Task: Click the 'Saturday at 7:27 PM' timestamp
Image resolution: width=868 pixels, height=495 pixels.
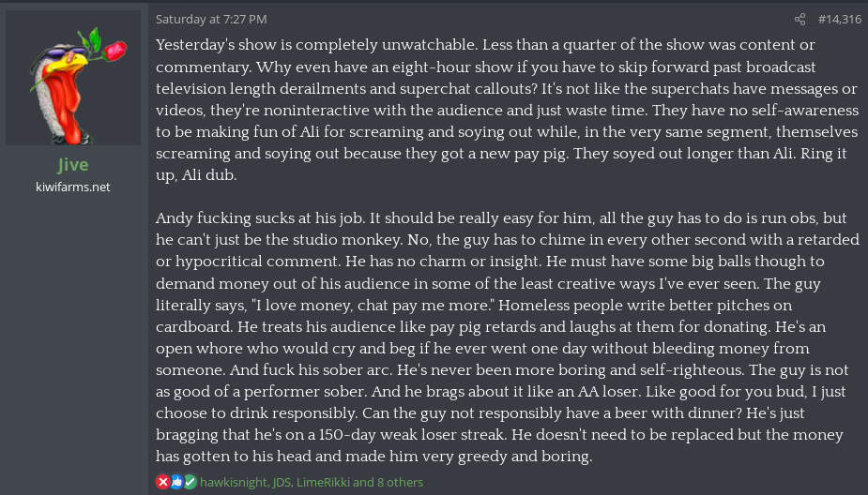Action: (211, 19)
